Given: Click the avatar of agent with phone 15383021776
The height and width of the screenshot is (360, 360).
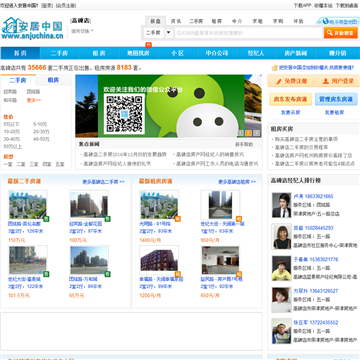Looking at the screenshot, I should point(281,268).
